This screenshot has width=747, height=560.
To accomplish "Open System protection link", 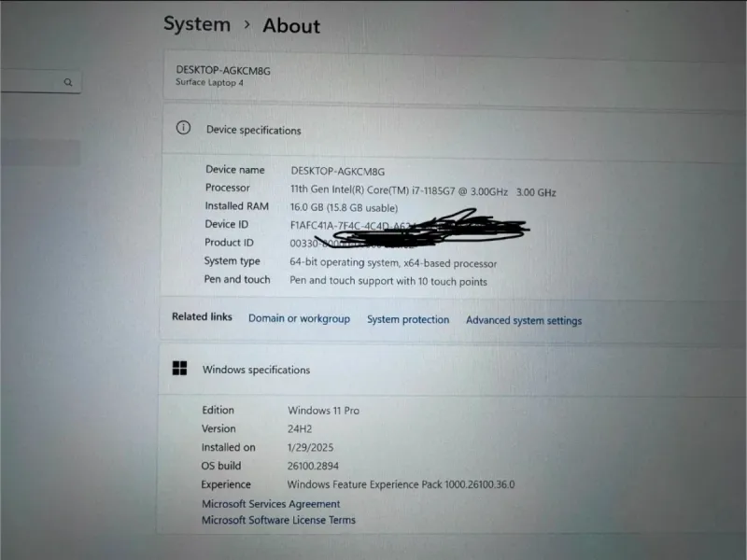I will click(408, 319).
